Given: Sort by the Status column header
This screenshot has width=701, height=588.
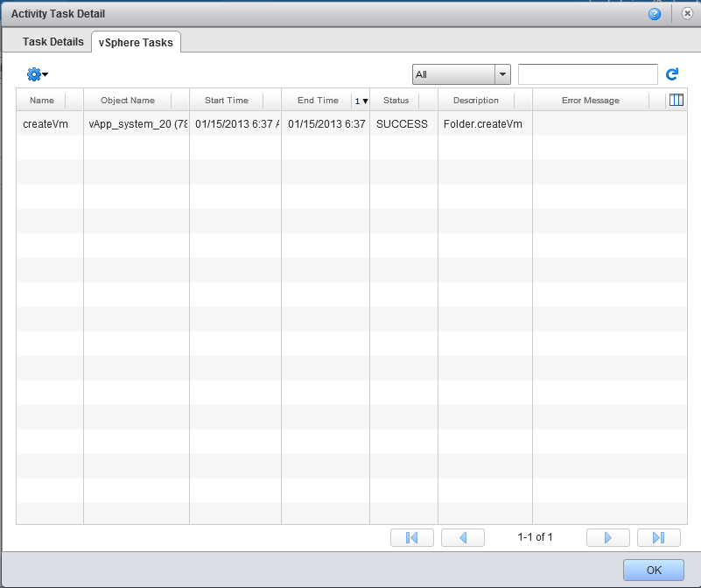Looking at the screenshot, I should [396, 101].
